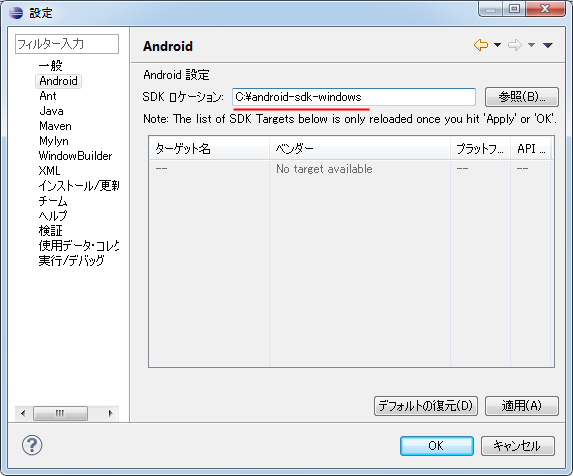Click デフォルトの復元(D) restore defaults button
The image size is (573, 476).
point(426,406)
